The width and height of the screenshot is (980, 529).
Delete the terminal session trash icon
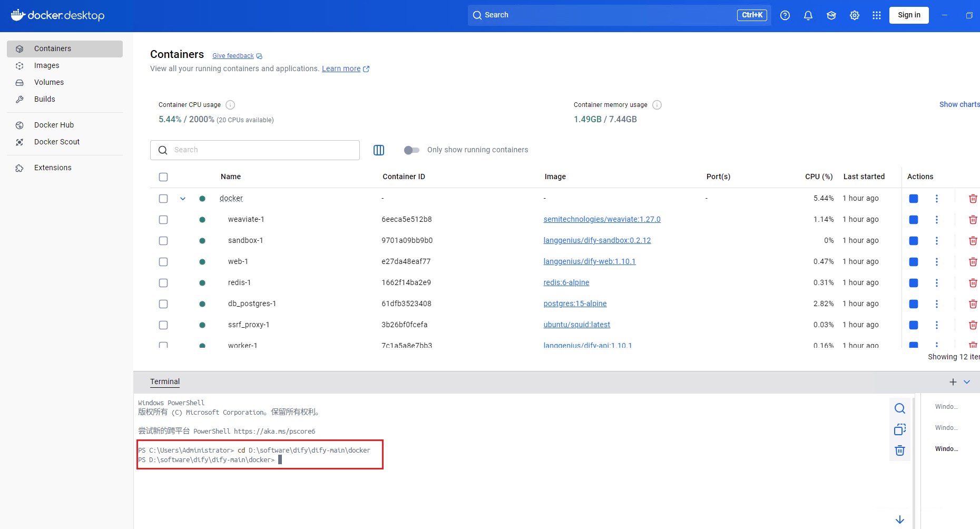click(x=900, y=450)
